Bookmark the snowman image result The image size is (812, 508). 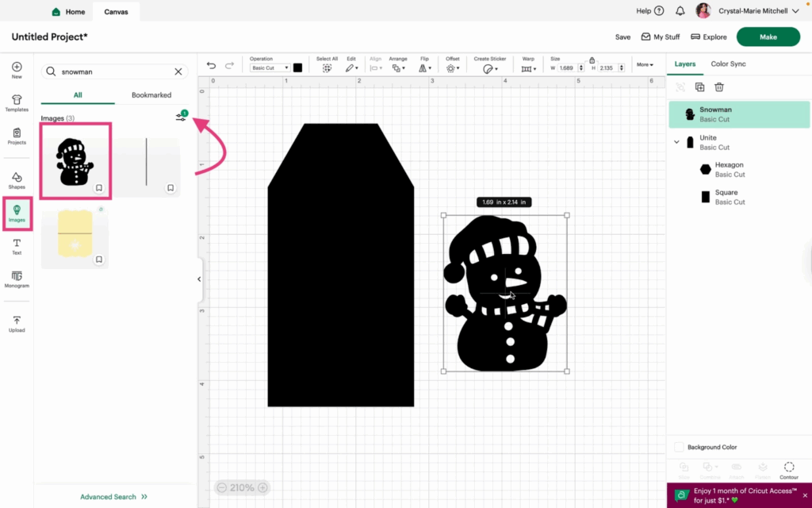tap(99, 188)
